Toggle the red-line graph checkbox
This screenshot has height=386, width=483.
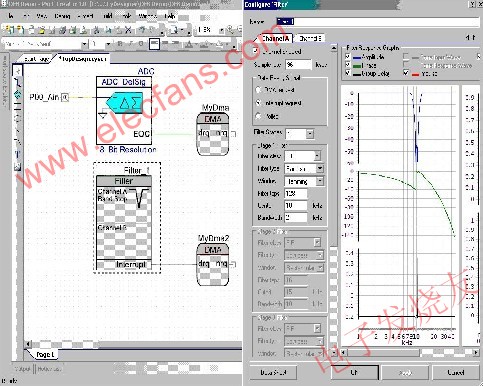[x=406, y=73]
